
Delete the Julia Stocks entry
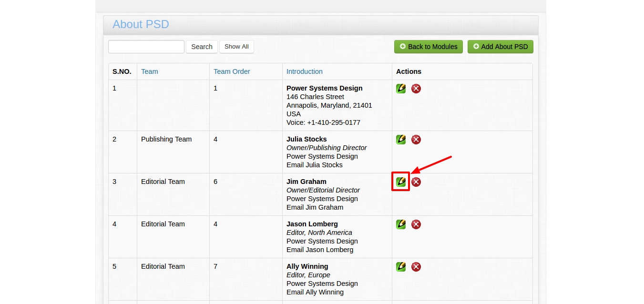click(416, 139)
